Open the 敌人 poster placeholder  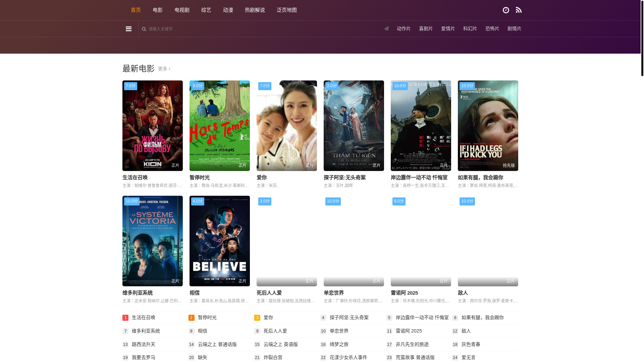(x=488, y=241)
